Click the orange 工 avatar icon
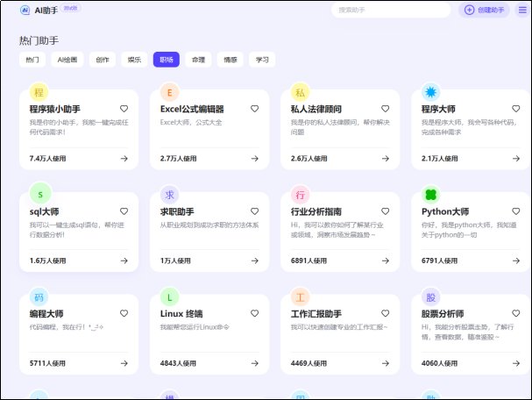The width and height of the screenshot is (532, 400). (x=301, y=297)
